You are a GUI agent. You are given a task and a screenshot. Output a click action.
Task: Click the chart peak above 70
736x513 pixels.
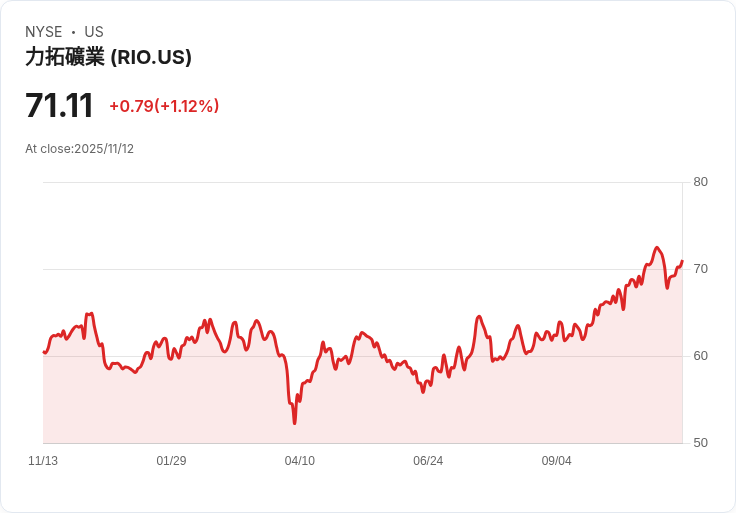[x=657, y=247]
